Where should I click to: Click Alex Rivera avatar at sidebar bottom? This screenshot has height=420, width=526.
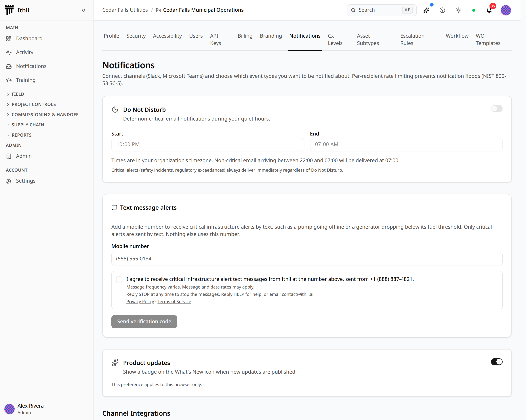[9, 409]
